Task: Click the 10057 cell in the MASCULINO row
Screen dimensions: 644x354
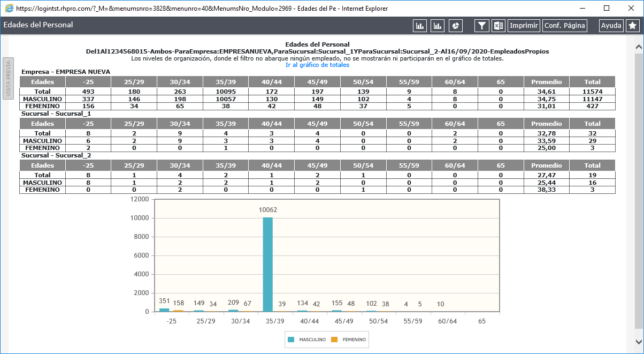Action: click(x=226, y=99)
